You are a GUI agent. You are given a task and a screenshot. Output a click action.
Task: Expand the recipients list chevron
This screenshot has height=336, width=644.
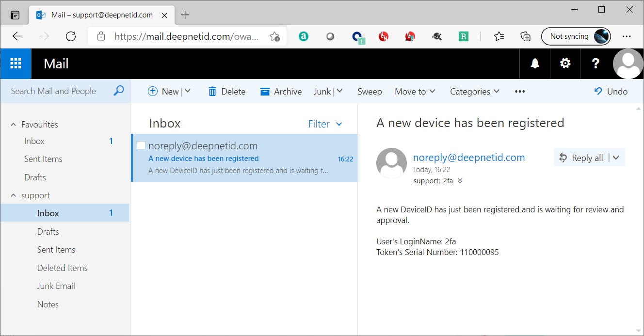click(x=460, y=181)
